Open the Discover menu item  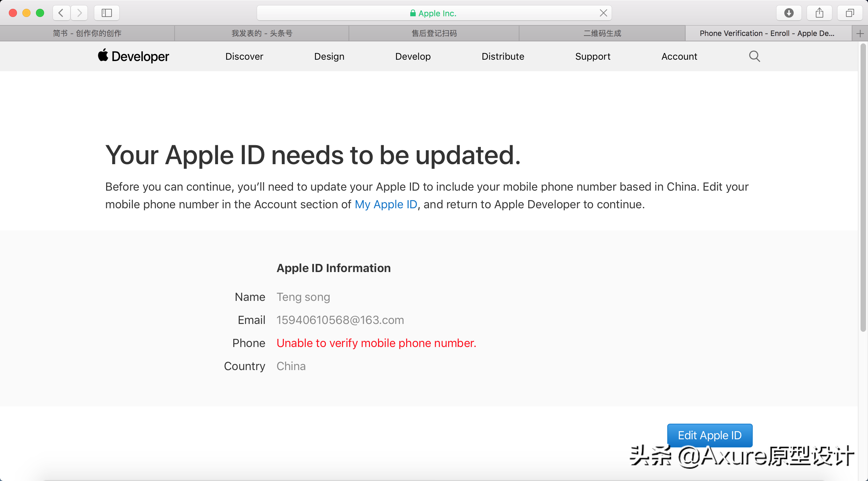[244, 56]
